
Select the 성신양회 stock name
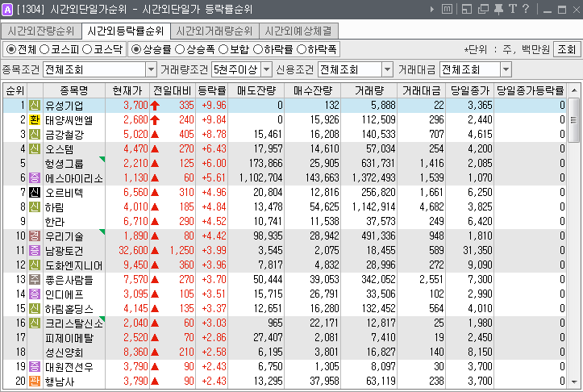click(64, 352)
